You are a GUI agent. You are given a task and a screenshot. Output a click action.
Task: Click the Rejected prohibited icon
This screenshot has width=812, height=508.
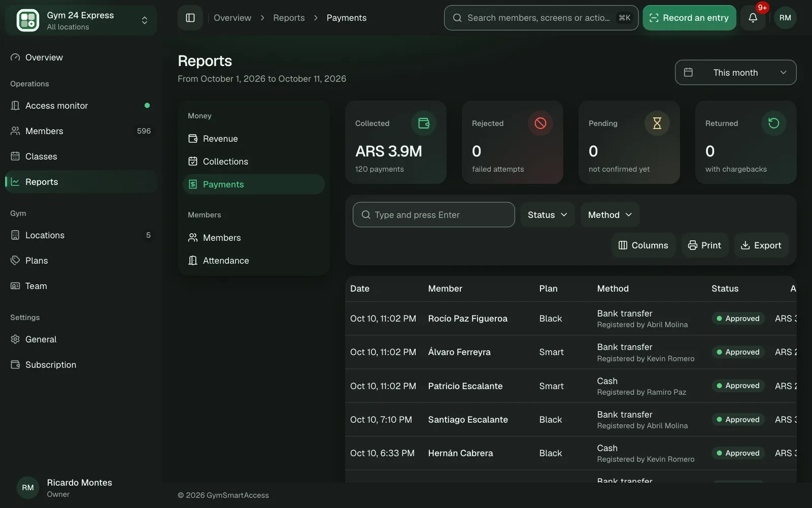tap(540, 123)
